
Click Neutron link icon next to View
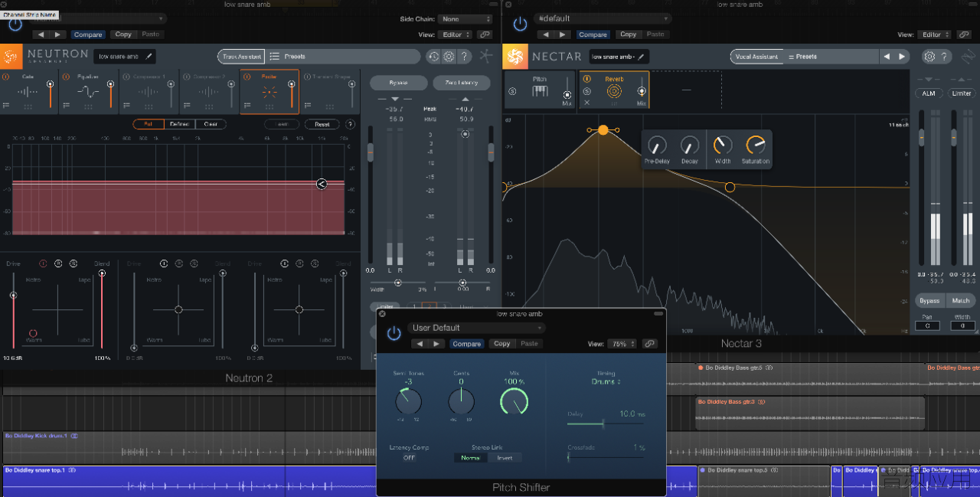[x=485, y=34]
